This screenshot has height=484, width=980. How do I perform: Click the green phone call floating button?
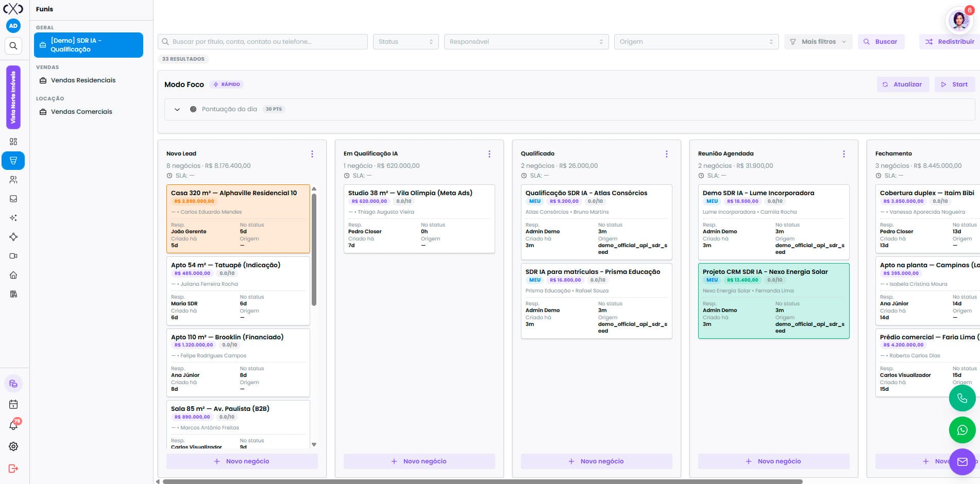coord(962,398)
